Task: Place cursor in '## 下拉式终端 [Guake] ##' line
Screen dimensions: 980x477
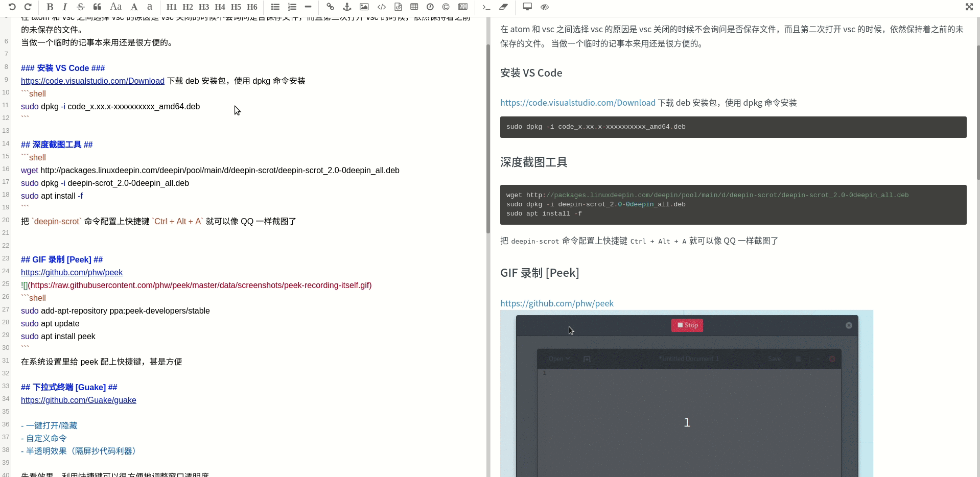Action: click(x=69, y=387)
